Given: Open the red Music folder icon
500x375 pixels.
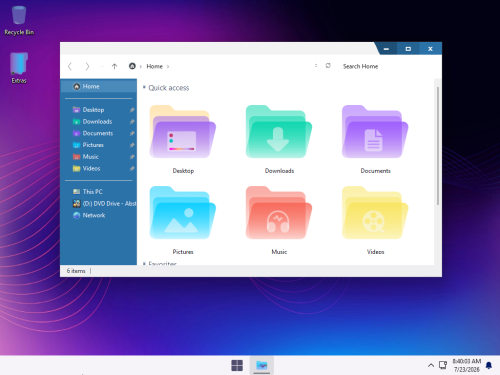Looking at the screenshot, I should 279,213.
